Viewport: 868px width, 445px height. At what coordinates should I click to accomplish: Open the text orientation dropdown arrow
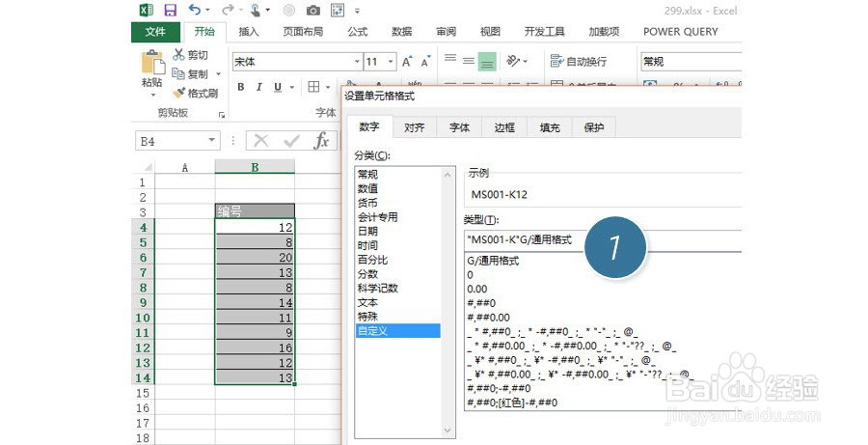point(526,62)
